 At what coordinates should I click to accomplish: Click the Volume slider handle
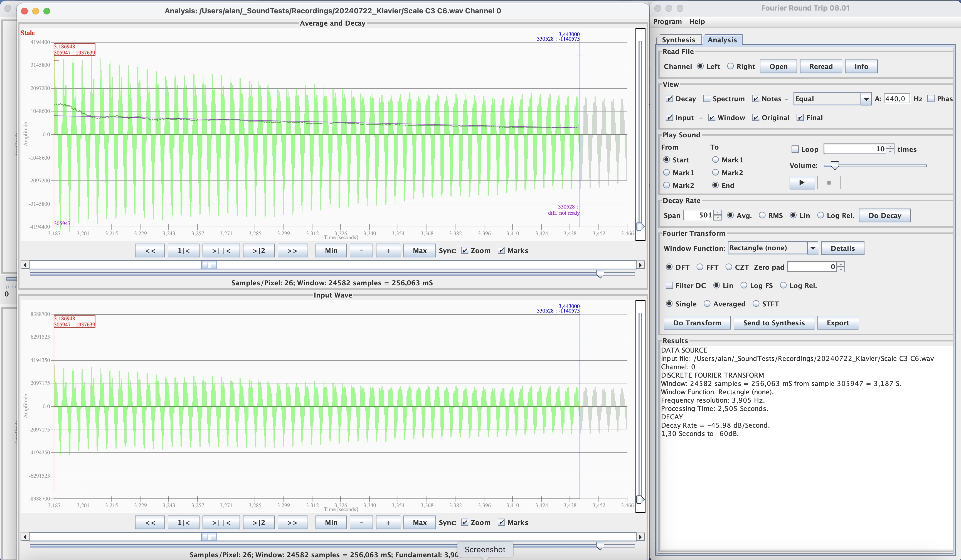(x=835, y=165)
